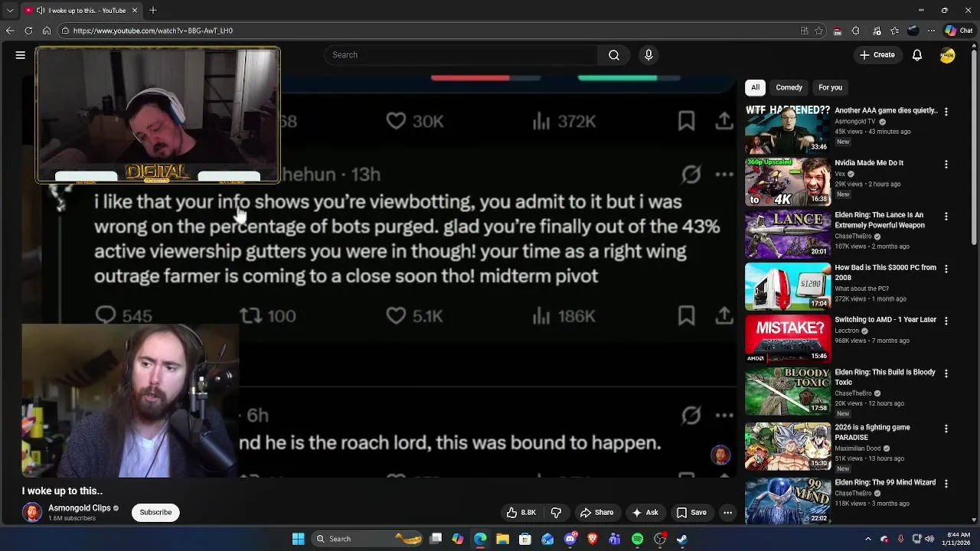
Task: Click the YouTube search magnifier button
Action: click(614, 55)
